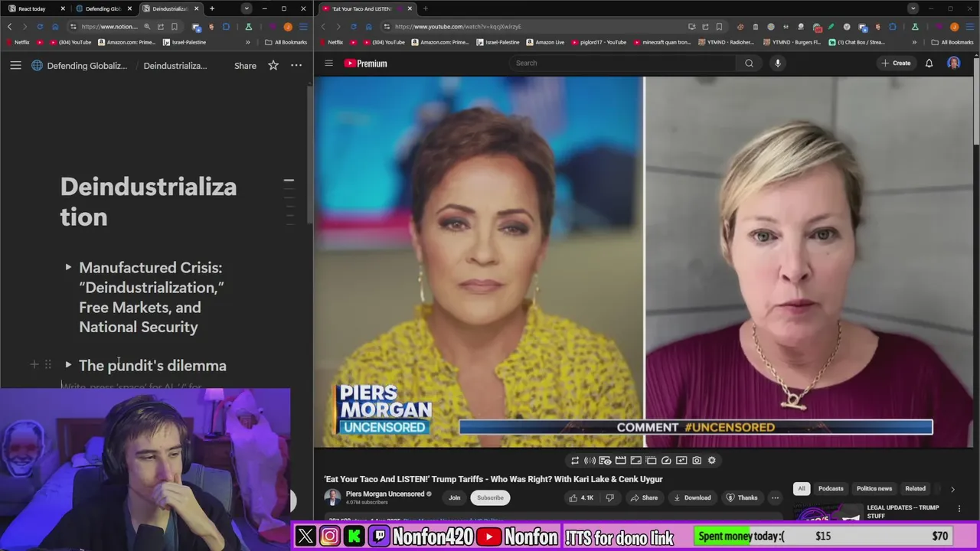The height and width of the screenshot is (551, 980).
Task: Like the video showing 4.1K
Action: click(x=581, y=497)
